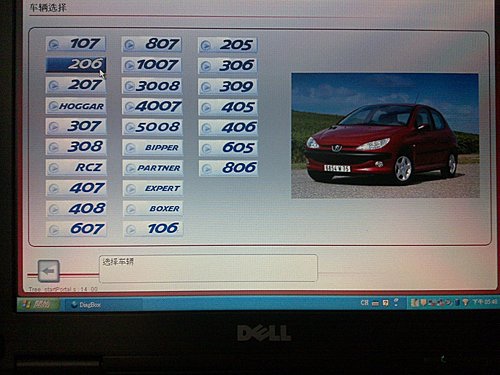
Task: Click the CH language indicator in tray
Action: tap(364, 303)
